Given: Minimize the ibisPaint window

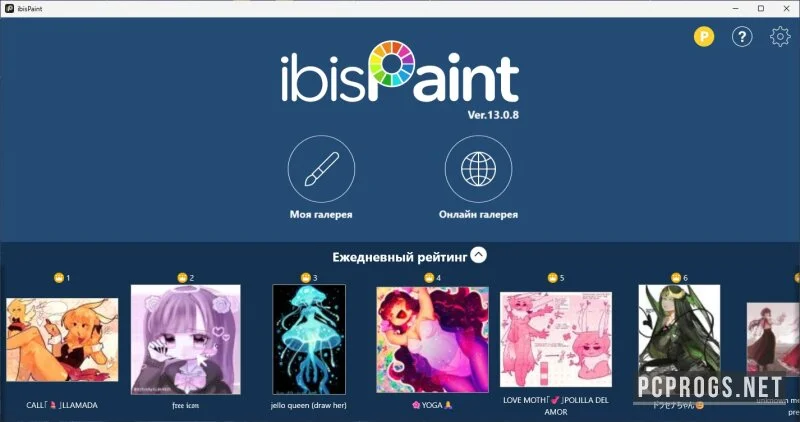Looking at the screenshot, I should click(x=736, y=9).
